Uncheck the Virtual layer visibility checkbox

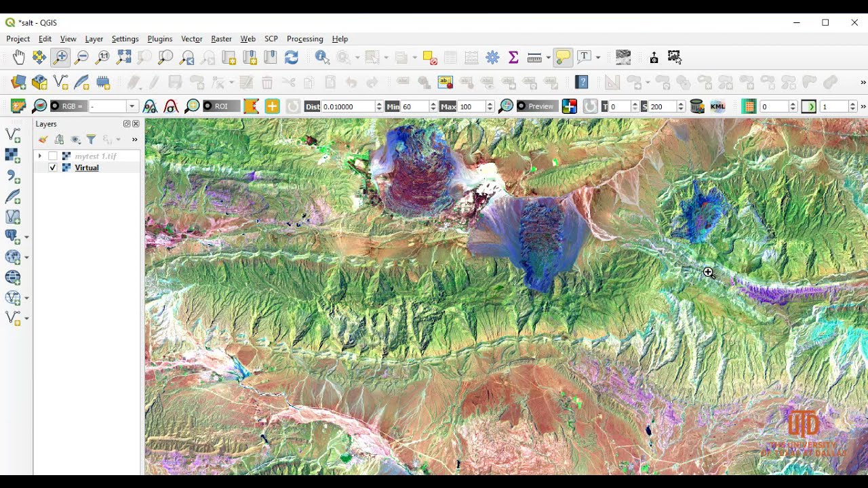click(x=53, y=168)
